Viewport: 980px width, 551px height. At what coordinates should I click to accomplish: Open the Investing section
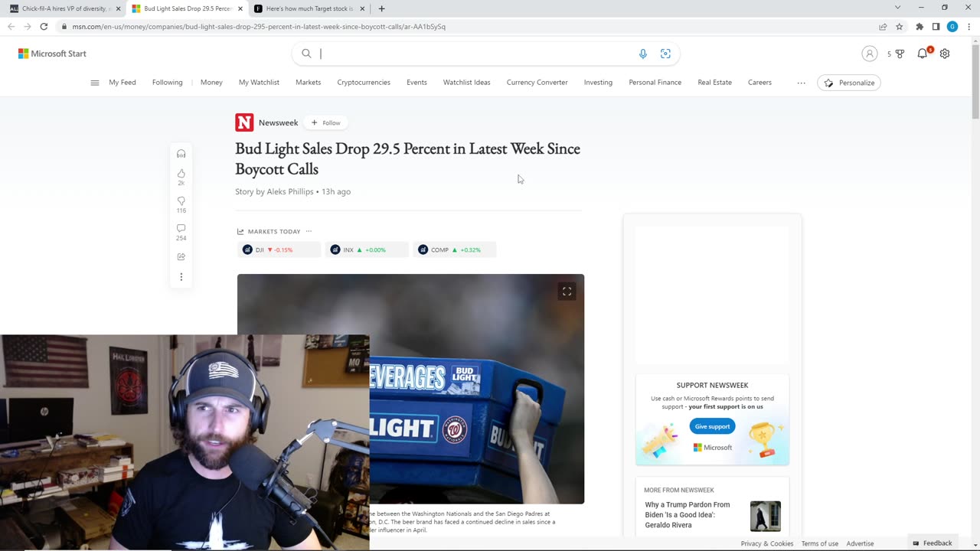[x=598, y=83]
